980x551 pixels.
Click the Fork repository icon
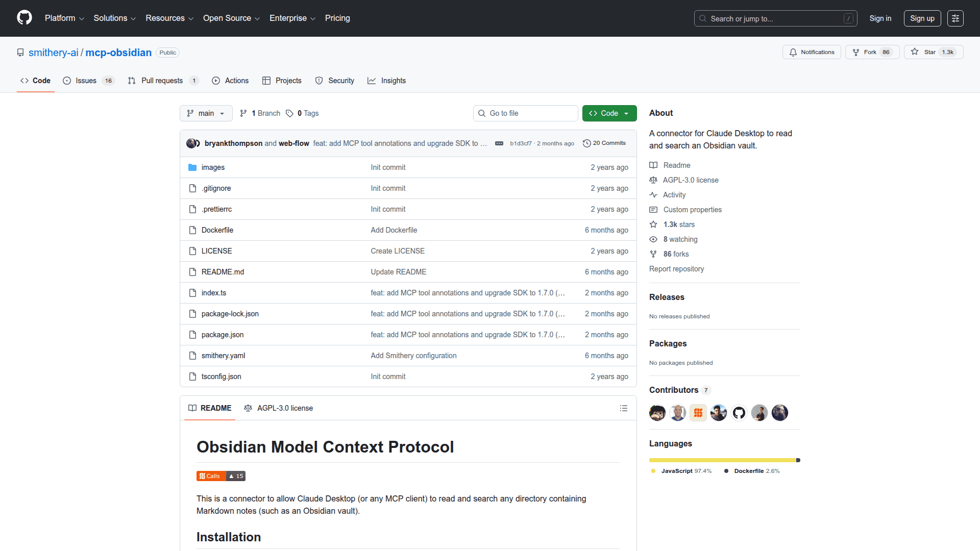[x=856, y=52]
